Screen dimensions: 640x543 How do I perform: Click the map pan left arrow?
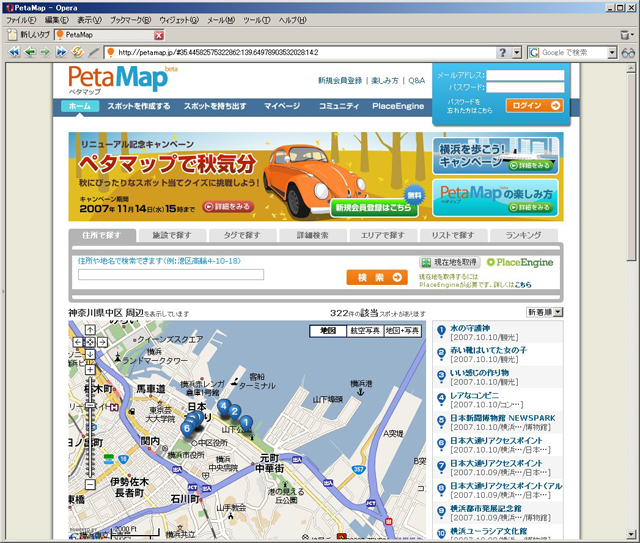[x=78, y=342]
